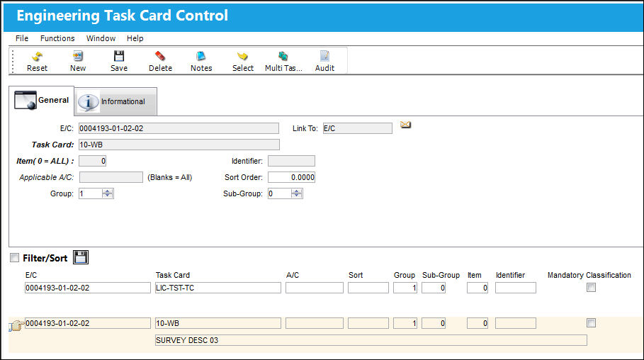Select the 10-WB task card cell in list
The height and width of the screenshot is (360, 644).
[218, 323]
